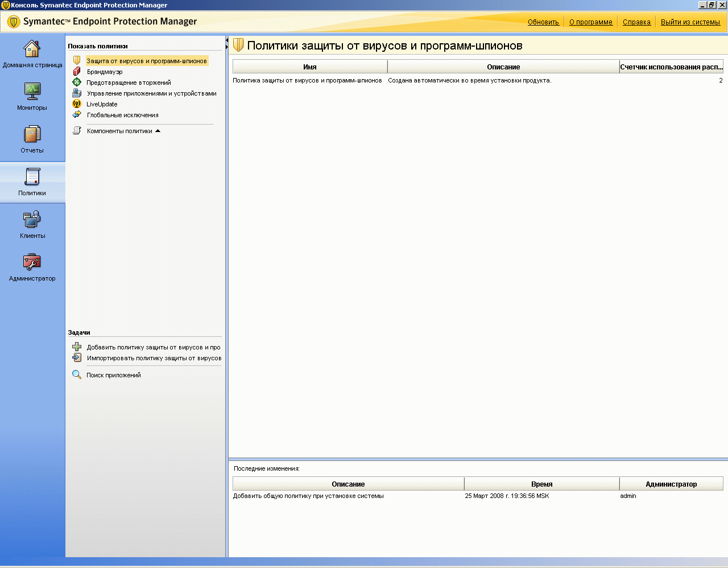Sort Последние изменения by its Описание header
This screenshot has height=568, width=728.
coord(349,484)
